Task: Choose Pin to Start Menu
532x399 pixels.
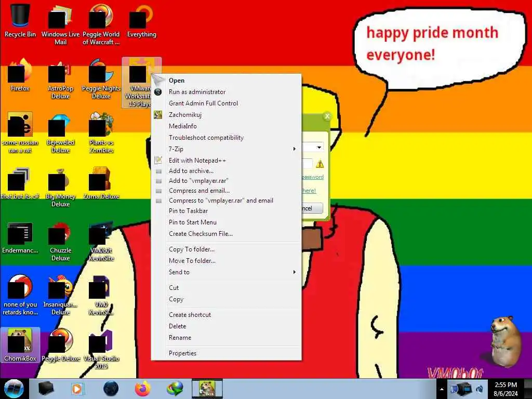Action: click(226, 222)
